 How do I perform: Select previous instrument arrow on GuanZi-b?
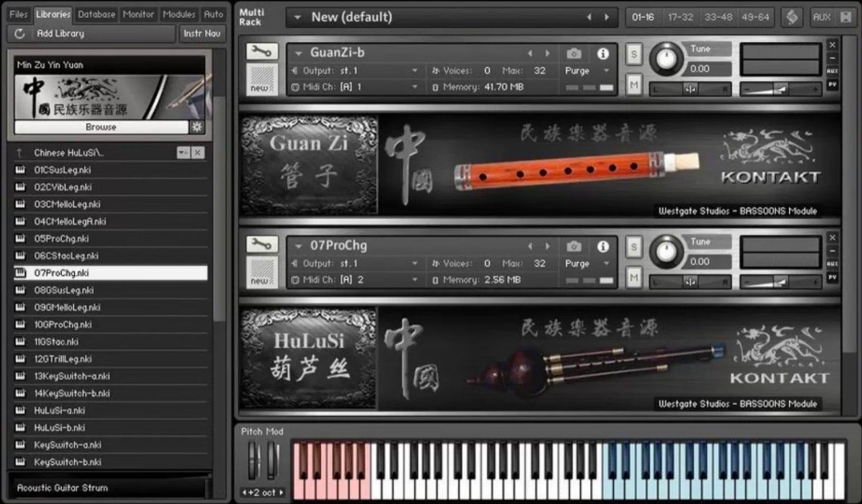tap(530, 54)
